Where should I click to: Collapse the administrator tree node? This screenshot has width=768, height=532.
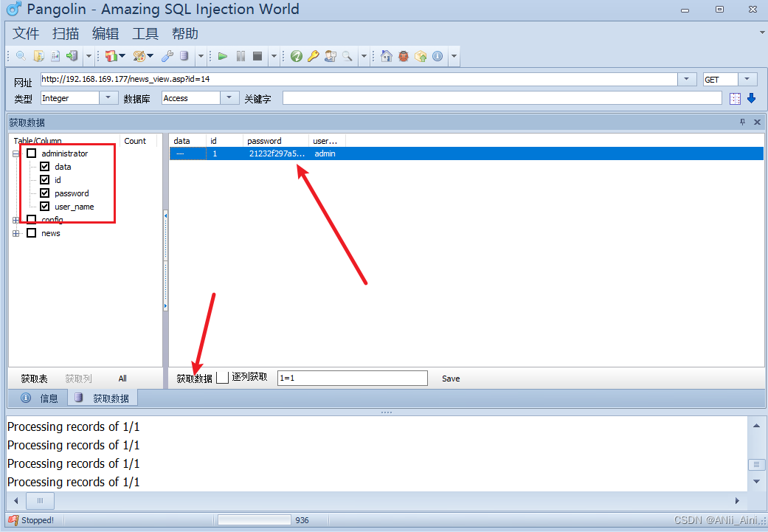click(x=15, y=153)
